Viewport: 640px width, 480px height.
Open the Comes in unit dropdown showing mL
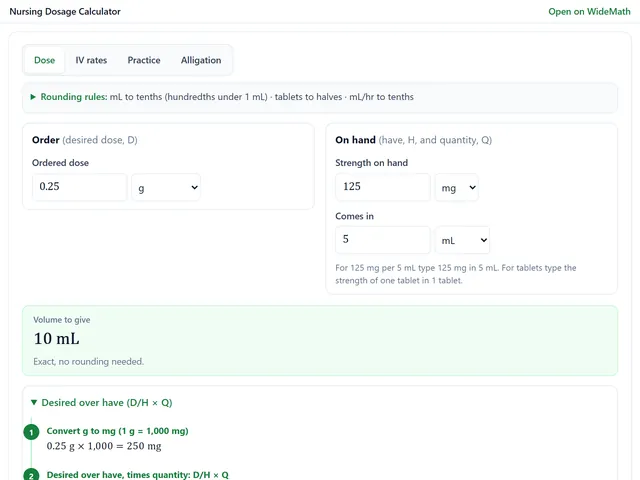point(462,240)
